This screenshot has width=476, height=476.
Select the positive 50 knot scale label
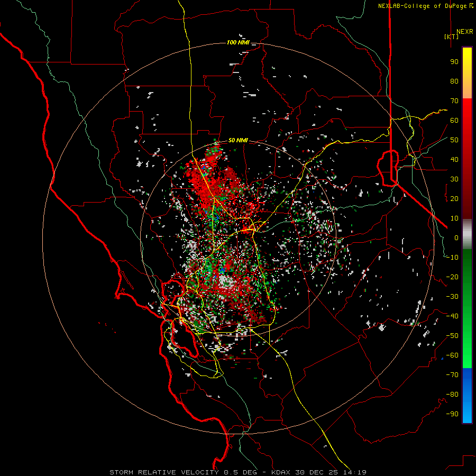pyautogui.click(x=454, y=140)
